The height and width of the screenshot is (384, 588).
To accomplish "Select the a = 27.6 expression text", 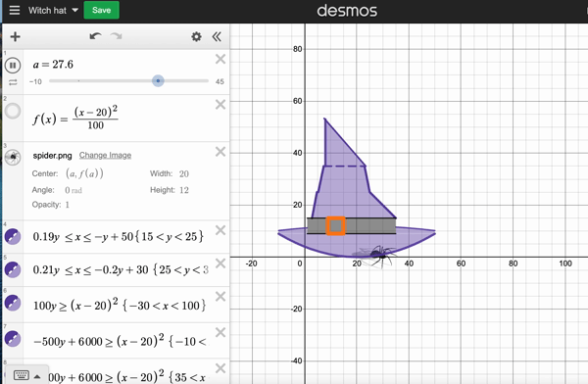I will click(53, 65).
